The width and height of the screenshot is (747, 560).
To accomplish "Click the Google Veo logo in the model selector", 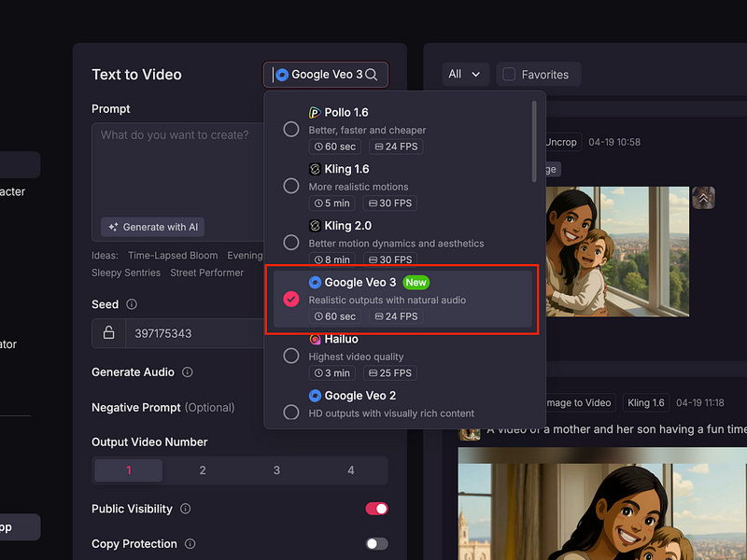I will [282, 75].
